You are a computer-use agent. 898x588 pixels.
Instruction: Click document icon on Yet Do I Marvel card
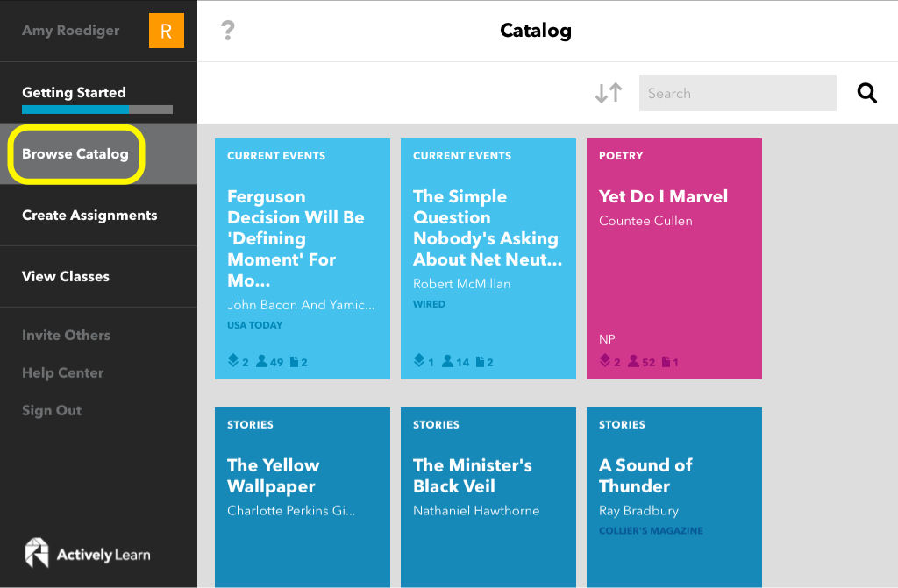666,362
